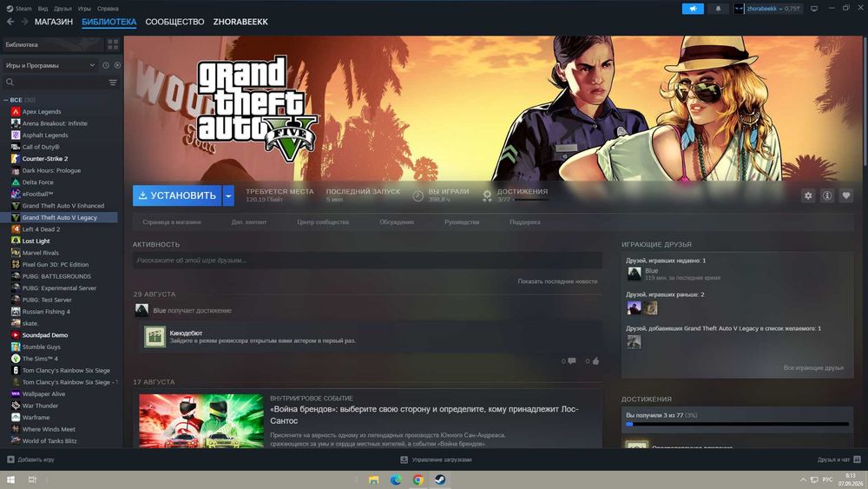The image size is (868, 489).
Task: Go to МАГАЗИН tab
Action: coord(54,22)
